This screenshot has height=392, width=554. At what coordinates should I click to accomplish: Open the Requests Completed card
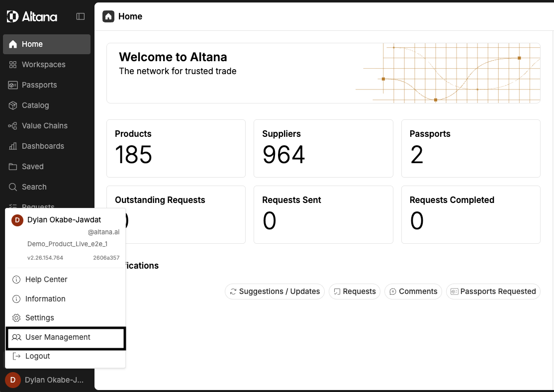470,214
